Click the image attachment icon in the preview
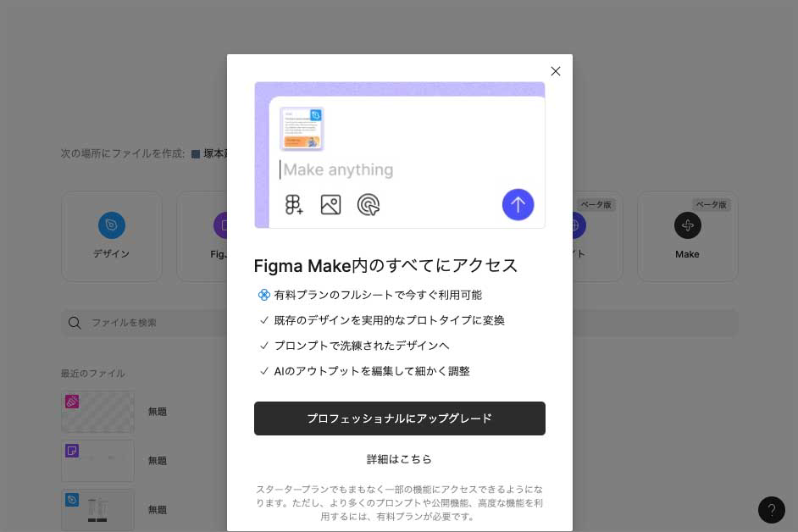This screenshot has width=798, height=532. [330, 204]
